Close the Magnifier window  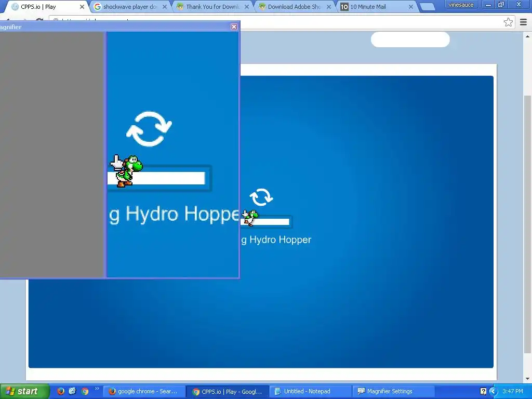[x=234, y=27]
